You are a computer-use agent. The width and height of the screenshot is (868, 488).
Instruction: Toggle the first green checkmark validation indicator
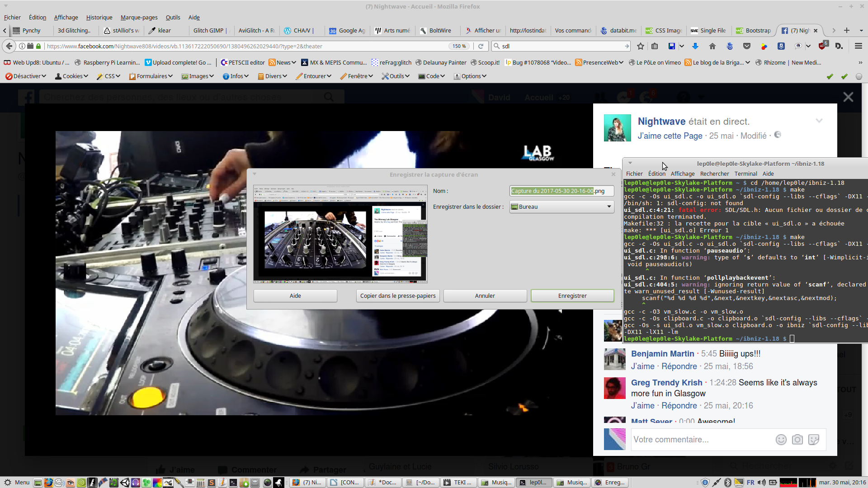[x=830, y=76]
